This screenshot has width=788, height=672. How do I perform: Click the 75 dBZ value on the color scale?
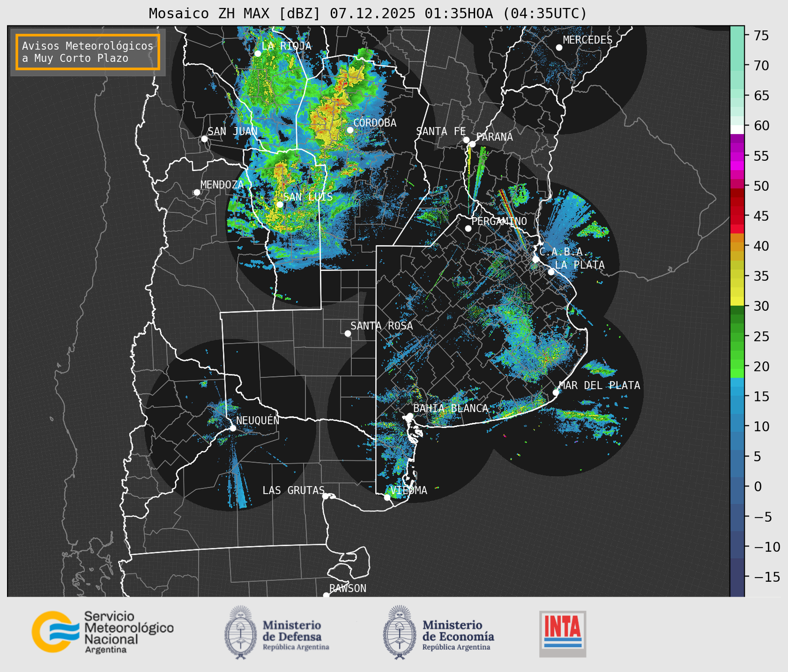[761, 36]
